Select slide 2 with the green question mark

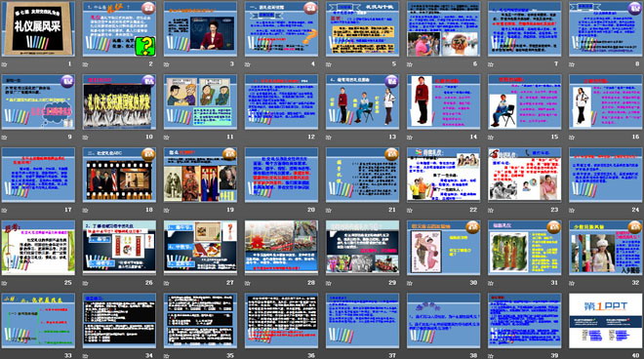(119, 28)
